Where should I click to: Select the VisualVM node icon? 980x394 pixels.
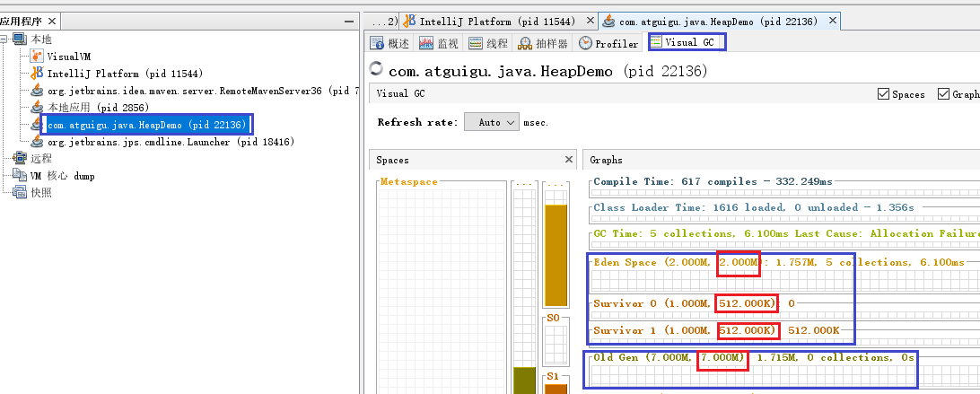[x=37, y=57]
